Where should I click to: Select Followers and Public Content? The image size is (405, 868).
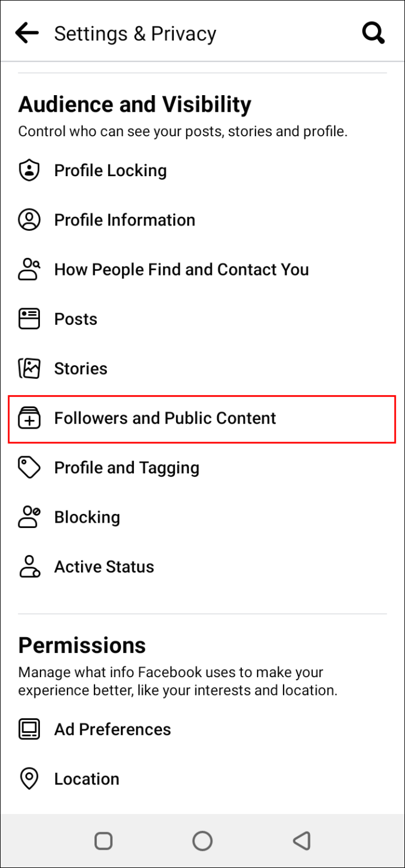[x=203, y=419]
